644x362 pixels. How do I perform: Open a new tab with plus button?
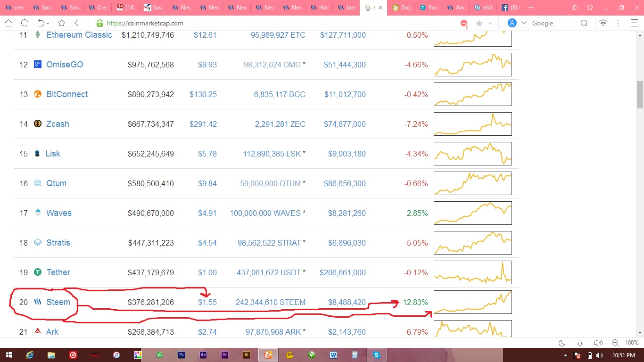[x=531, y=8]
